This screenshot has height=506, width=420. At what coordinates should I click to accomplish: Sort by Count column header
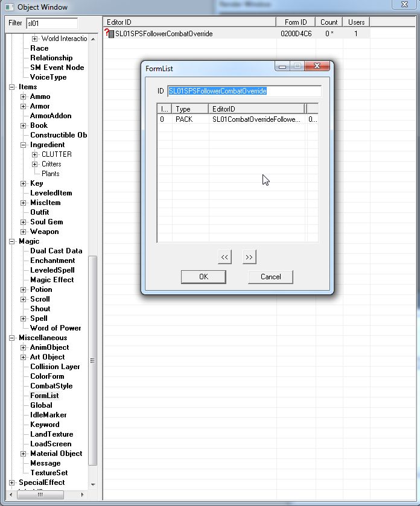[x=329, y=22]
